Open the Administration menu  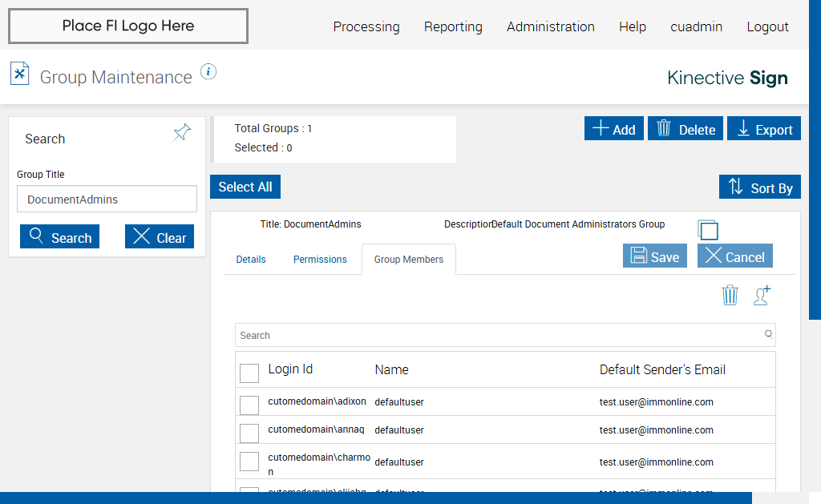click(550, 26)
